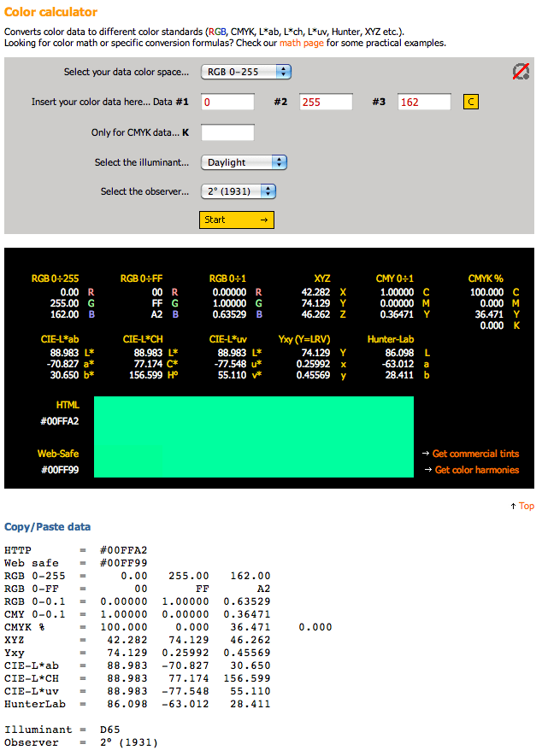The height and width of the screenshot is (756, 542).
Task: Click the CIE-L*ab header in black panel
Action: (x=60, y=339)
